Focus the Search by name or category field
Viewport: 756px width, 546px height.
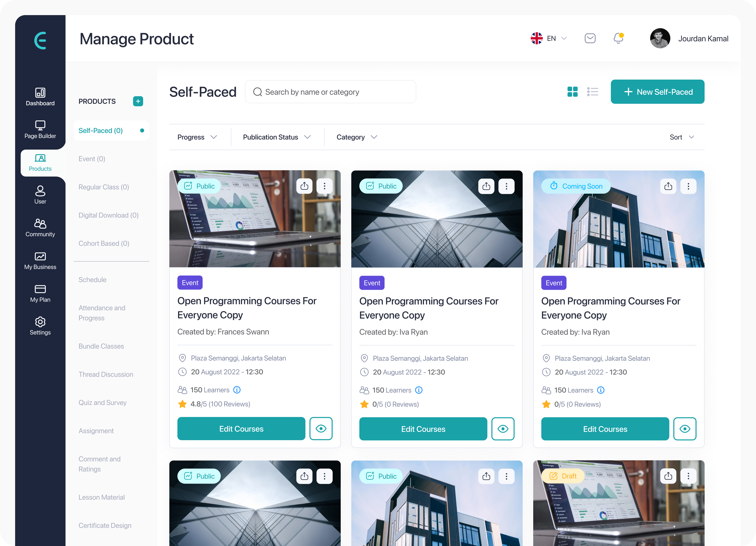[330, 92]
